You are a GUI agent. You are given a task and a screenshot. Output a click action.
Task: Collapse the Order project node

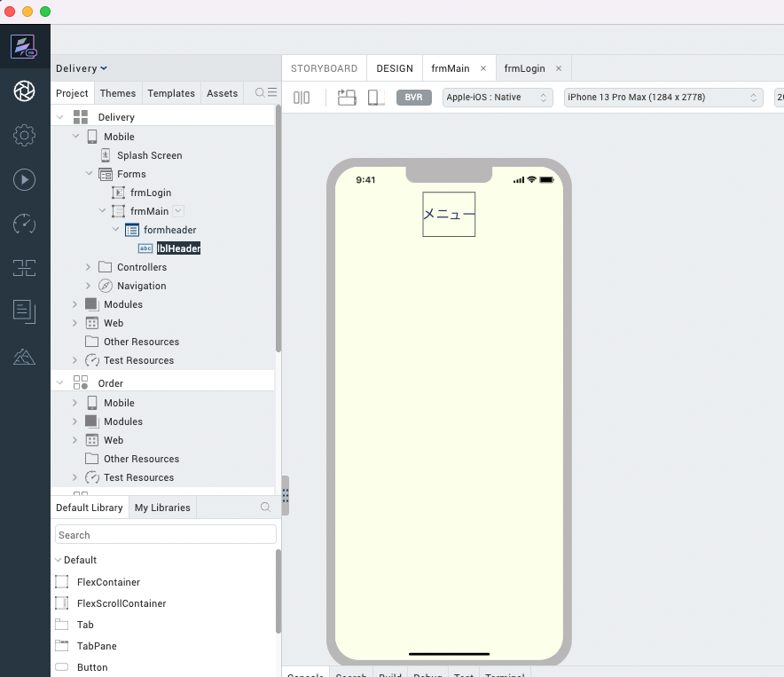(x=60, y=382)
